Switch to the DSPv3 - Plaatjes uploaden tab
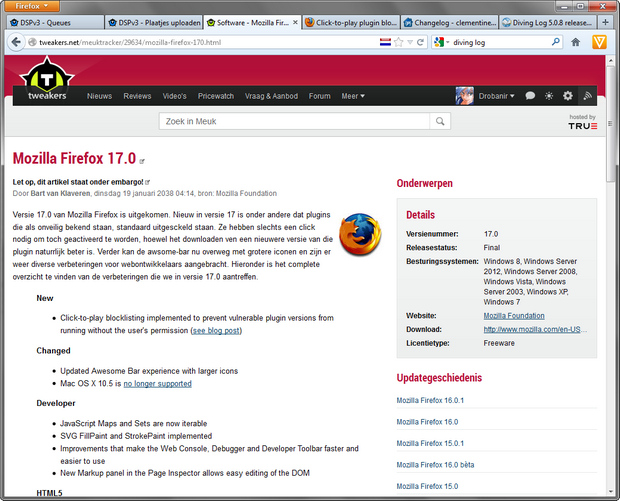620x501 pixels. pos(154,23)
